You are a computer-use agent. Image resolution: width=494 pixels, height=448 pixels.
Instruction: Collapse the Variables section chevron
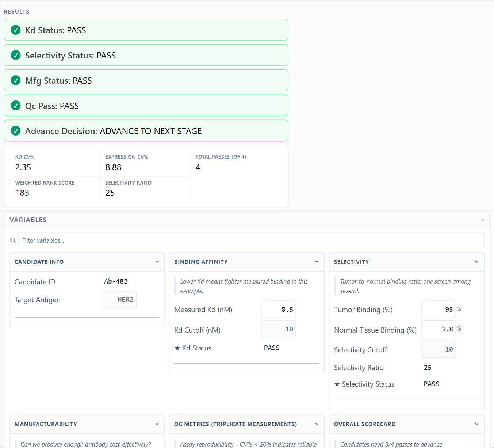pyautogui.click(x=482, y=220)
